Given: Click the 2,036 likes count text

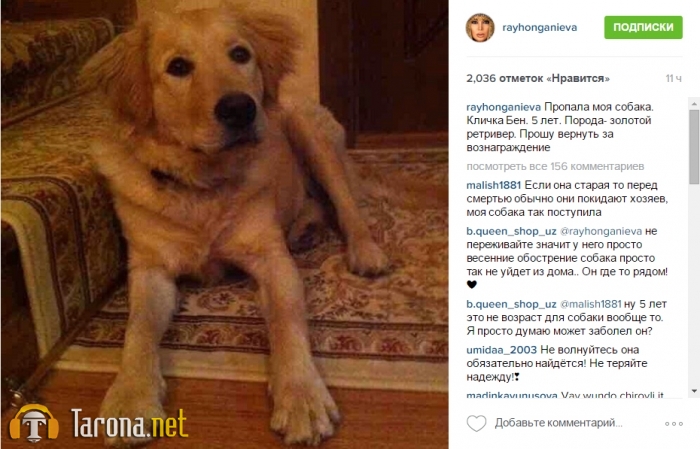Looking at the screenshot, I should [538, 79].
